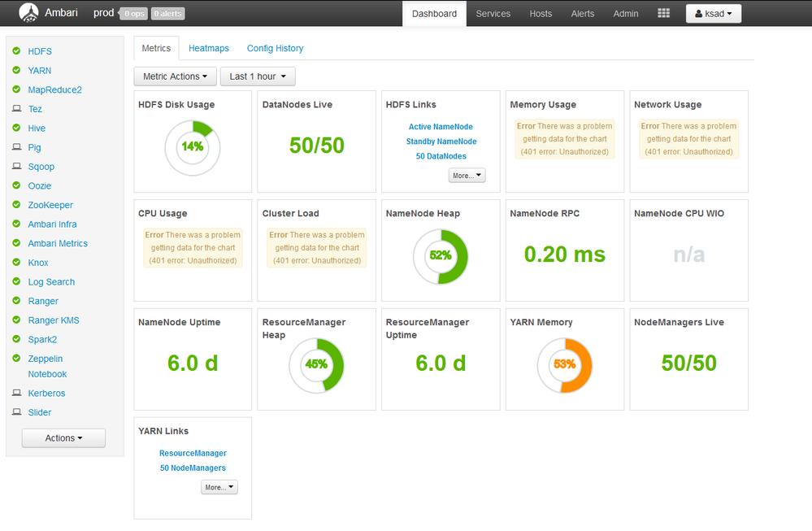This screenshot has height=531, width=812.
Task: Click the ResourceManager Heap 45% gauge
Action: (x=316, y=366)
